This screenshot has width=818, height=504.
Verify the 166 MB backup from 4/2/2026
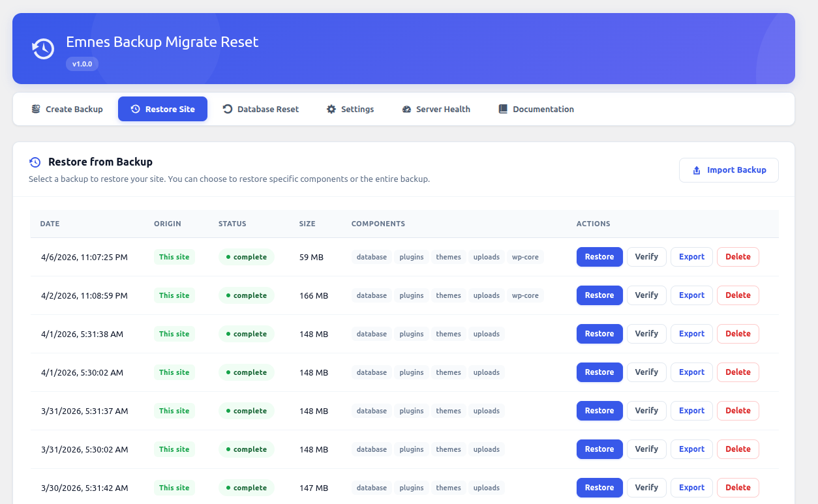646,295
